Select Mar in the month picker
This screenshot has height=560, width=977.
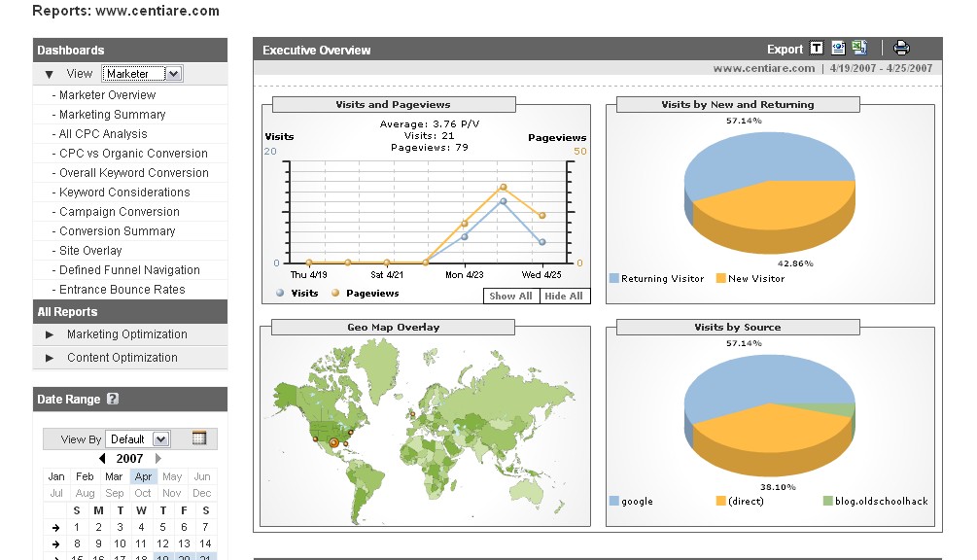[114, 476]
